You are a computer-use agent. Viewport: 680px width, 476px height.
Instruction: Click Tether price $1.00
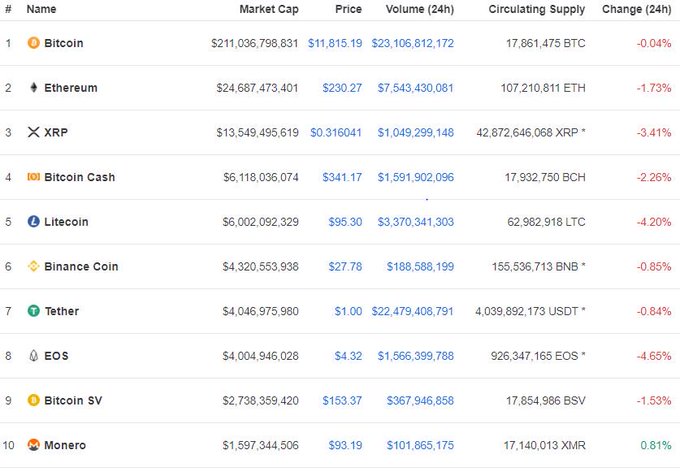coord(348,311)
